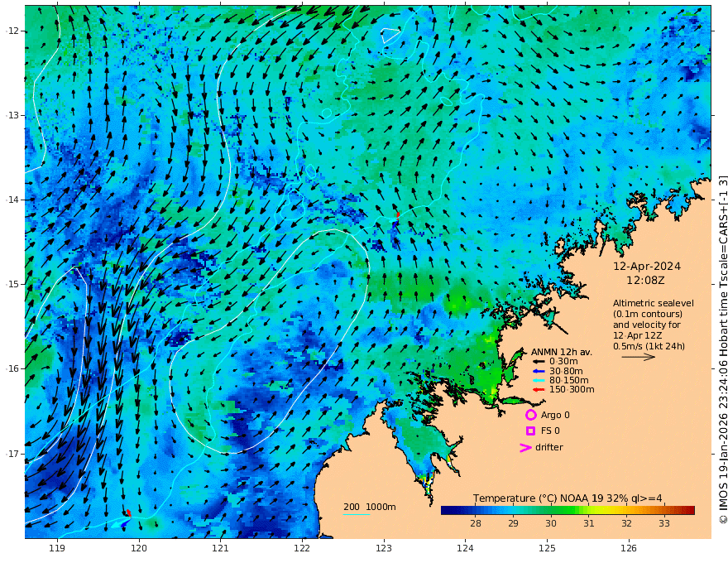
Task: Click the latitude label -14
Action: [12, 200]
